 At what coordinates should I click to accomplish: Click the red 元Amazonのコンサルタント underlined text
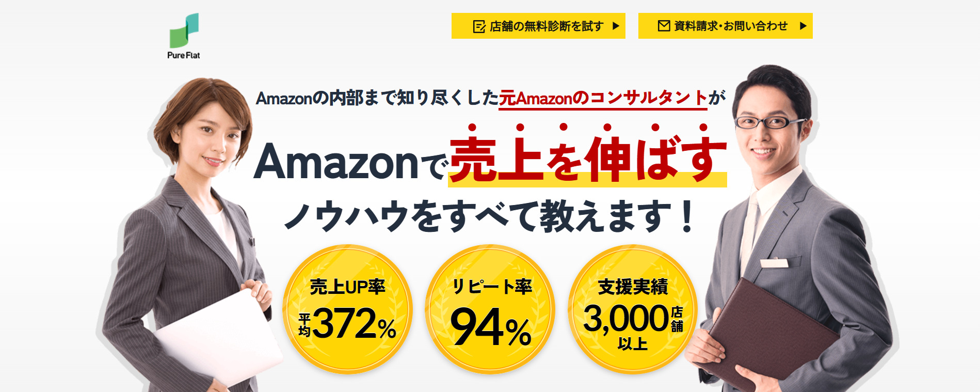click(603, 98)
